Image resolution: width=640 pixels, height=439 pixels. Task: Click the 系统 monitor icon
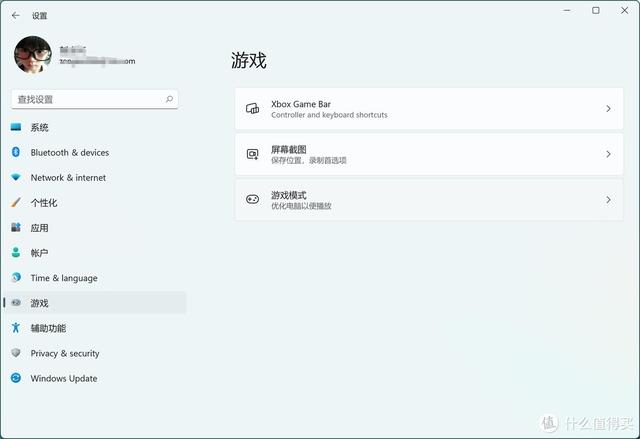pyautogui.click(x=16, y=127)
